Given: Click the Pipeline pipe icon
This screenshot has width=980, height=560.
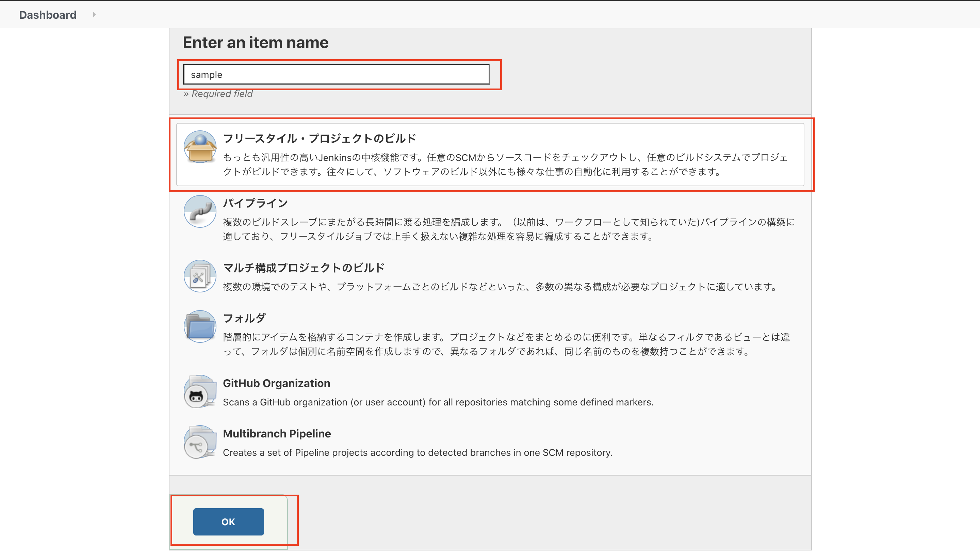Looking at the screenshot, I should 200,211.
